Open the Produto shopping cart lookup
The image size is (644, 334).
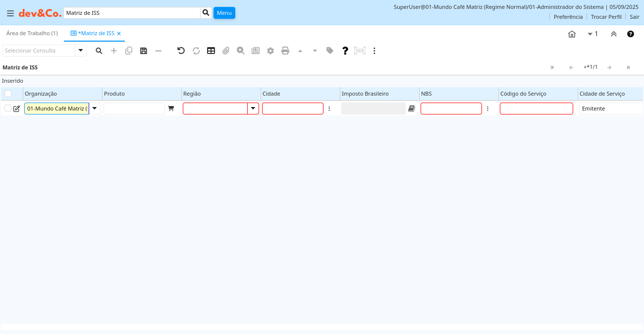pos(171,109)
